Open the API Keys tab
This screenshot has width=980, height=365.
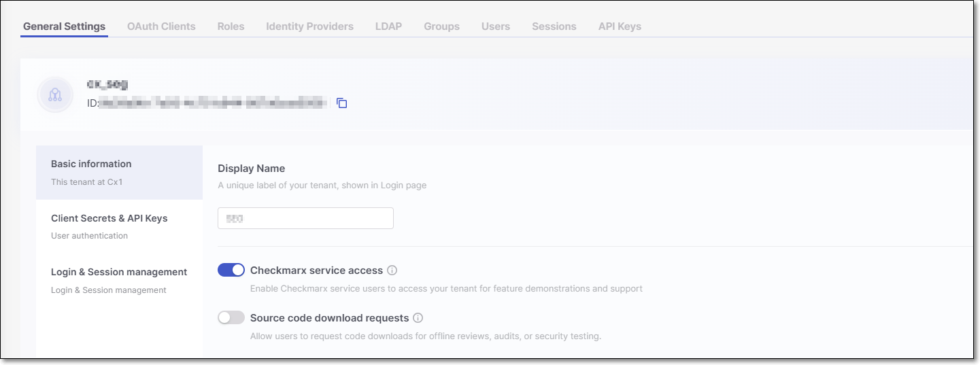click(620, 27)
